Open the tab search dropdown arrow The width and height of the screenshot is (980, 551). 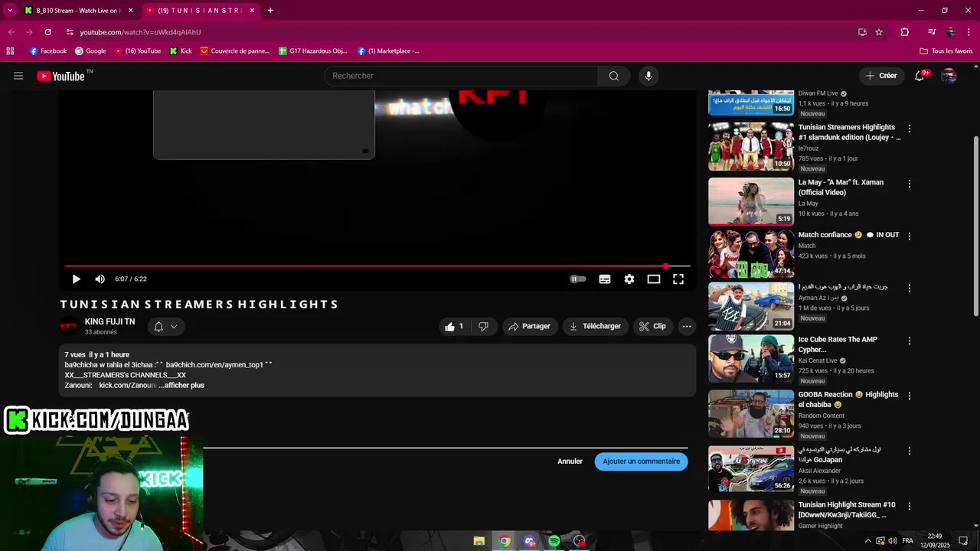click(x=10, y=11)
